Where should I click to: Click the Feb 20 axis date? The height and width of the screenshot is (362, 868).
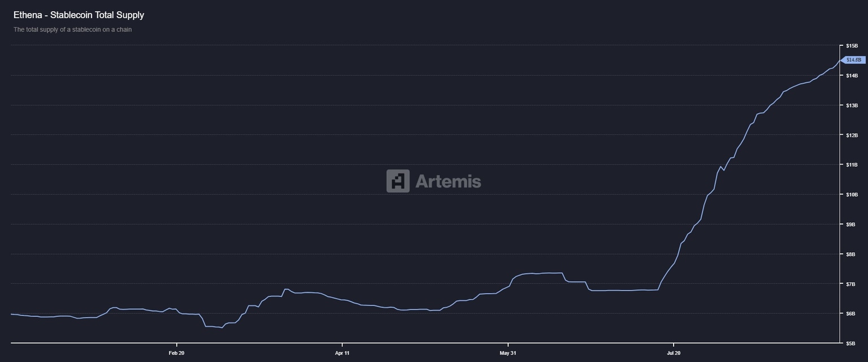[x=176, y=352]
